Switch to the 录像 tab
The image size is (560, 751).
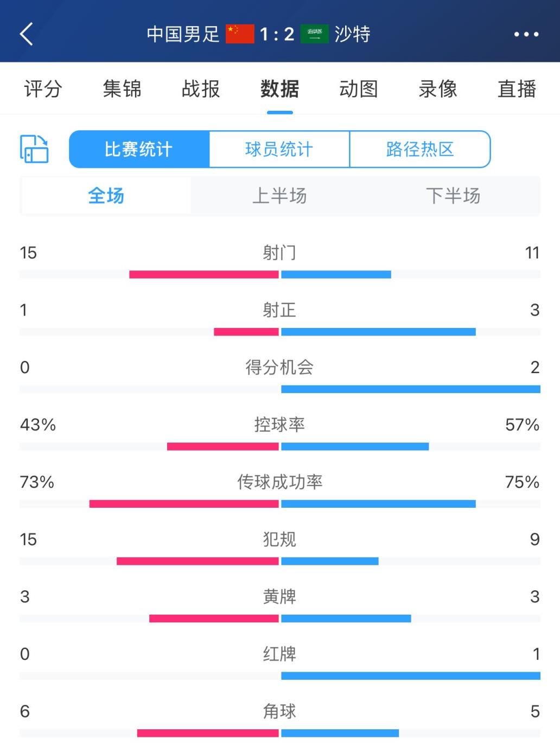coord(438,89)
